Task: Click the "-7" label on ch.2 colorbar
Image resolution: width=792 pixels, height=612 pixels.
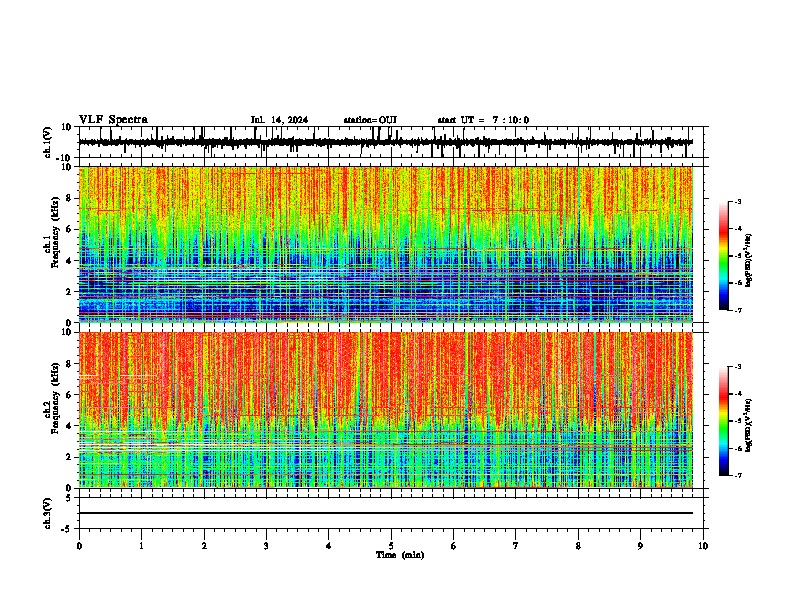Action: point(738,475)
